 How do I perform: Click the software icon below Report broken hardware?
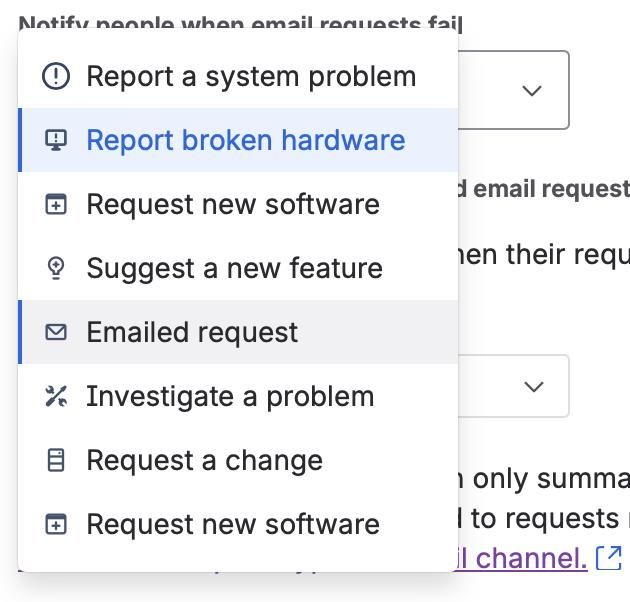pyautogui.click(x=56, y=205)
